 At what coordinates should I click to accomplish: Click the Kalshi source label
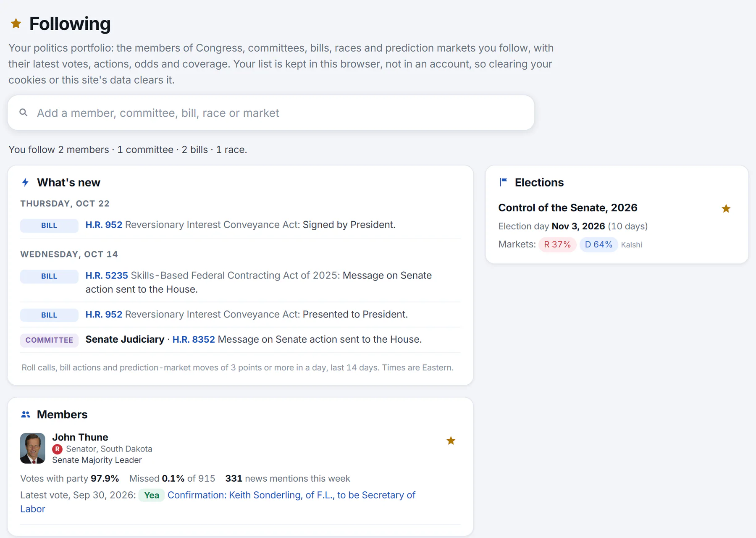coord(631,245)
